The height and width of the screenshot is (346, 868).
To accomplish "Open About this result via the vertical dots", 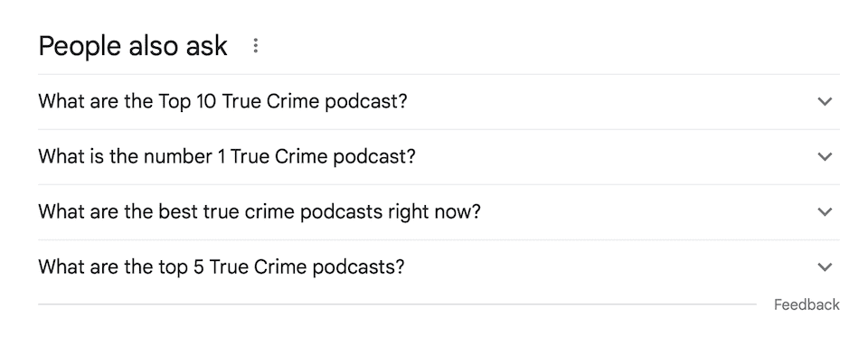I will pyautogui.click(x=255, y=45).
